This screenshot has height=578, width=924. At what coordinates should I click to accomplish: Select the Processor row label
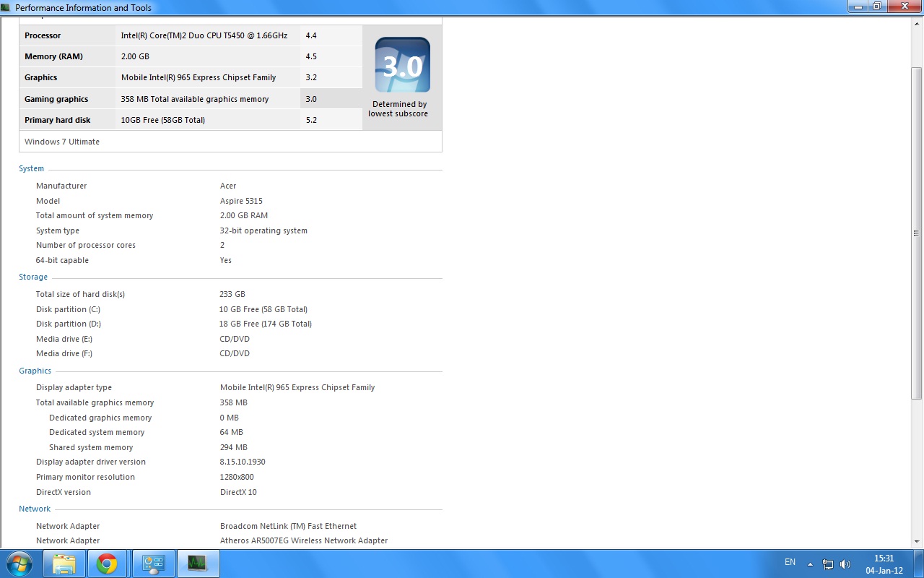click(x=43, y=35)
